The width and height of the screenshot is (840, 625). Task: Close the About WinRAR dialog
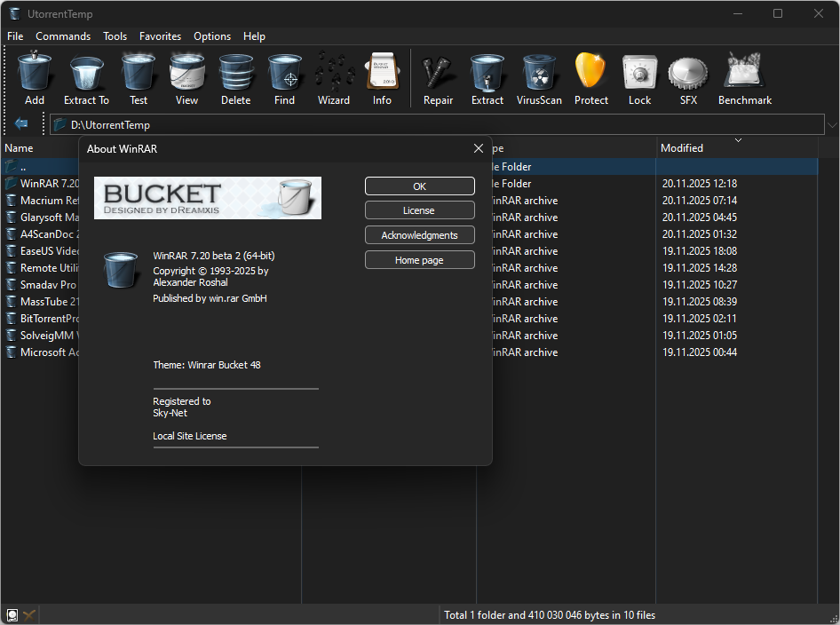(x=479, y=148)
